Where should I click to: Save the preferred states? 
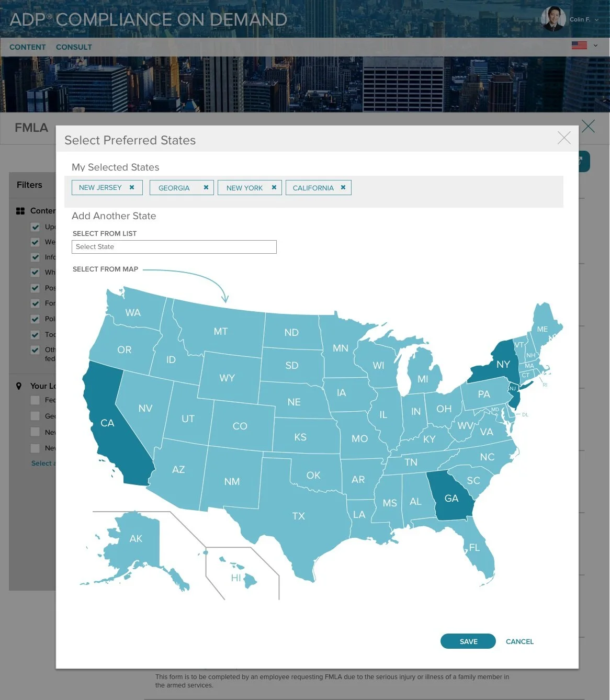(x=468, y=641)
